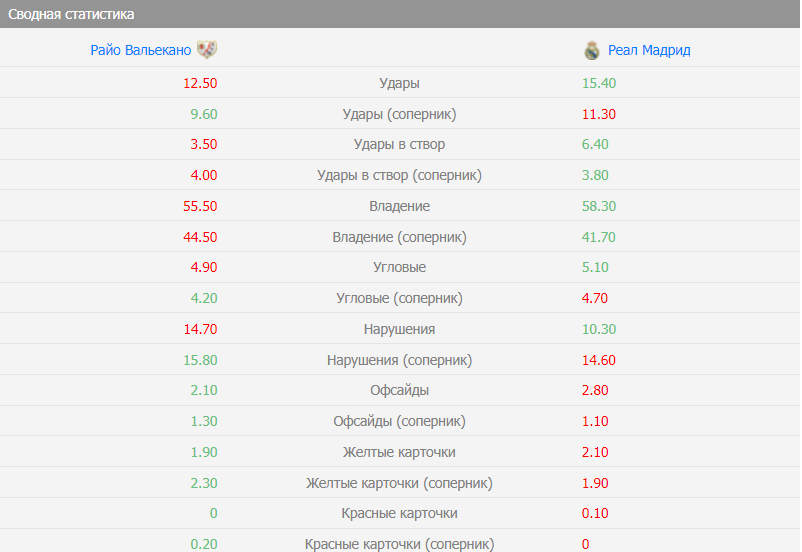Click the Real Madrid club crest icon
Viewport: 802px width, 552px height.
coord(592,50)
